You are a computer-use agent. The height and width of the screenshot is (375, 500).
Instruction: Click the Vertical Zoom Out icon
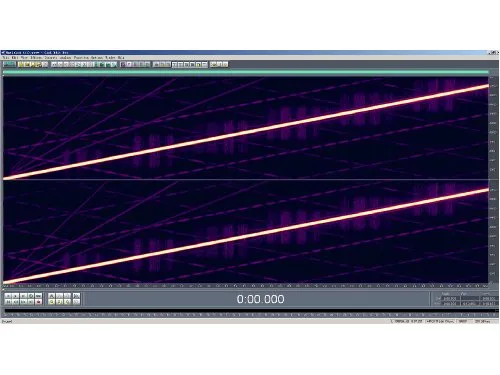76,302
